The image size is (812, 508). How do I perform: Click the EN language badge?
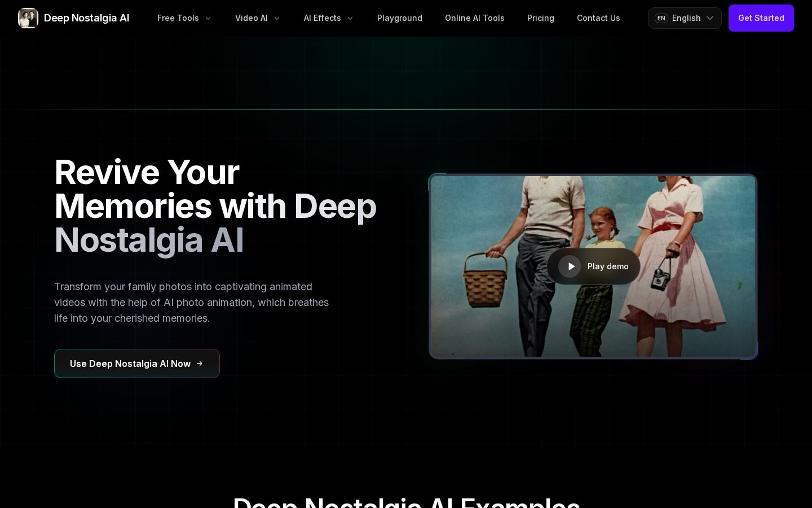(x=661, y=18)
